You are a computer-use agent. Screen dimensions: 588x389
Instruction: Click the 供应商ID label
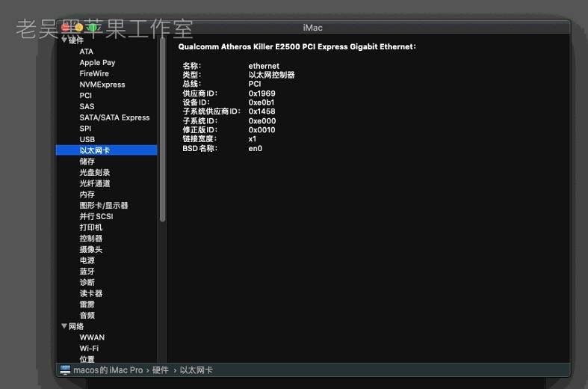tap(200, 93)
